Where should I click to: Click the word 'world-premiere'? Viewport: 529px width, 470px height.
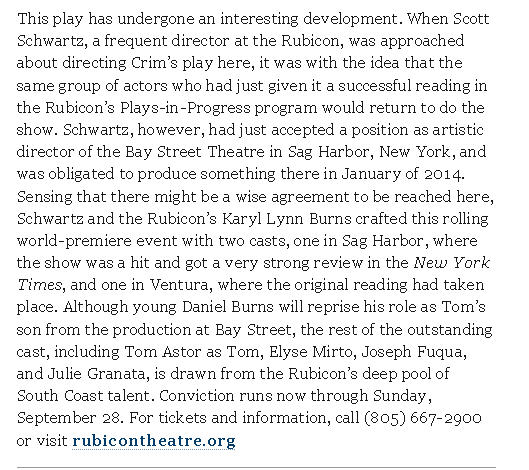pos(74,241)
